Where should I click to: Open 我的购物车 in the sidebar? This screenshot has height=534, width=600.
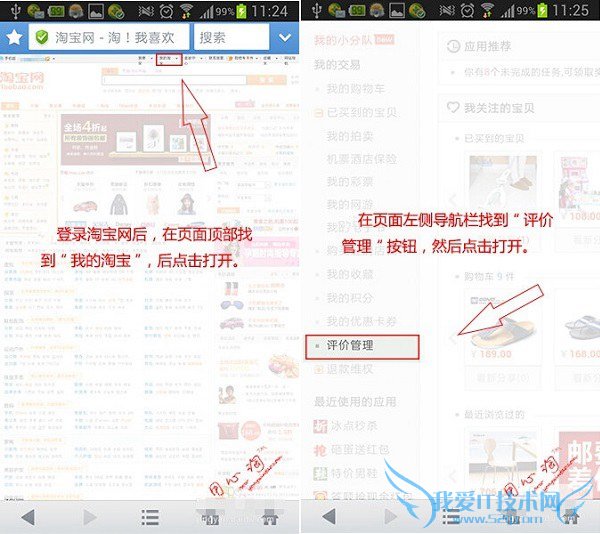355,89
